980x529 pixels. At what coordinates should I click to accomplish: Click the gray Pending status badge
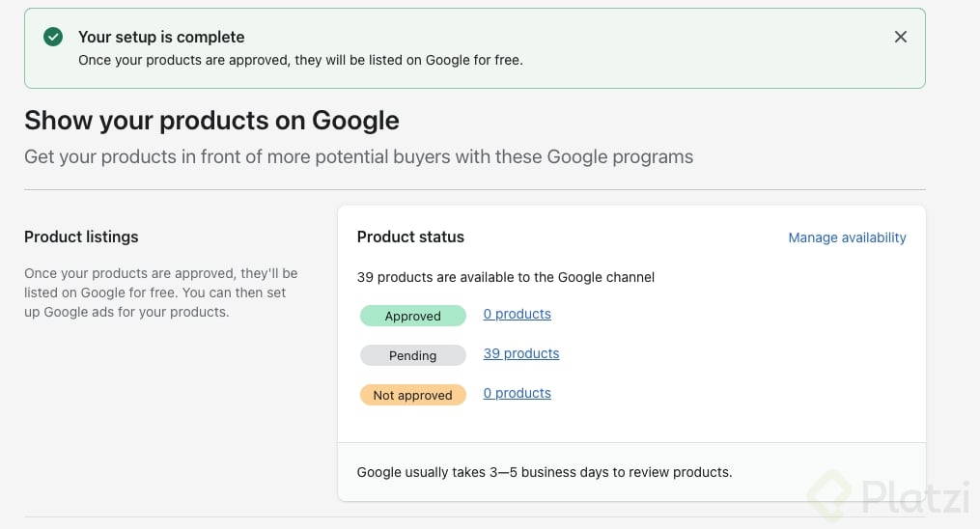coord(412,355)
